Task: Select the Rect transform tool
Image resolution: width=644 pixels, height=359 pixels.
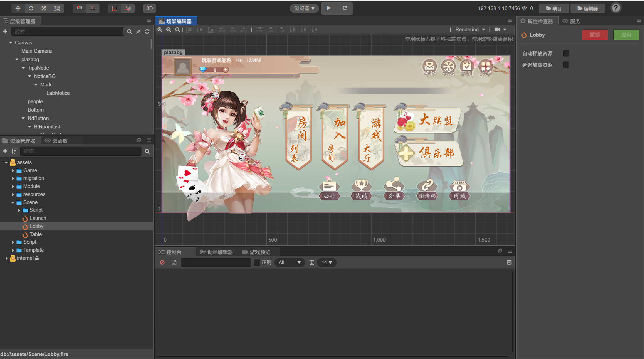Action: (x=57, y=8)
